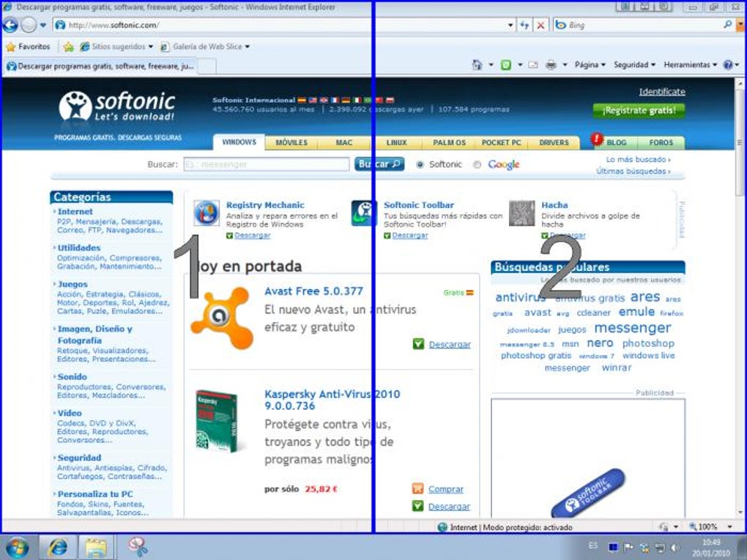Switch to the PALM OS tab
747x560 pixels.
(449, 143)
